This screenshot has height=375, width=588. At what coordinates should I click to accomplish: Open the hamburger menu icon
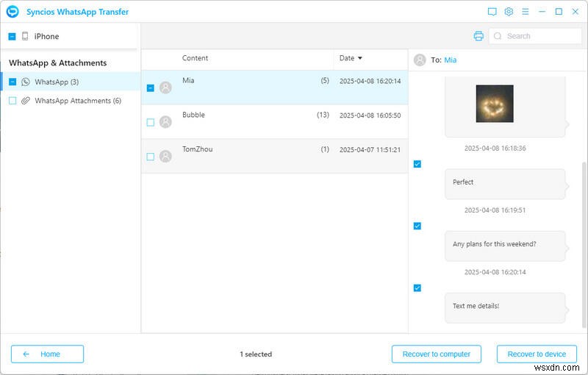(x=526, y=12)
